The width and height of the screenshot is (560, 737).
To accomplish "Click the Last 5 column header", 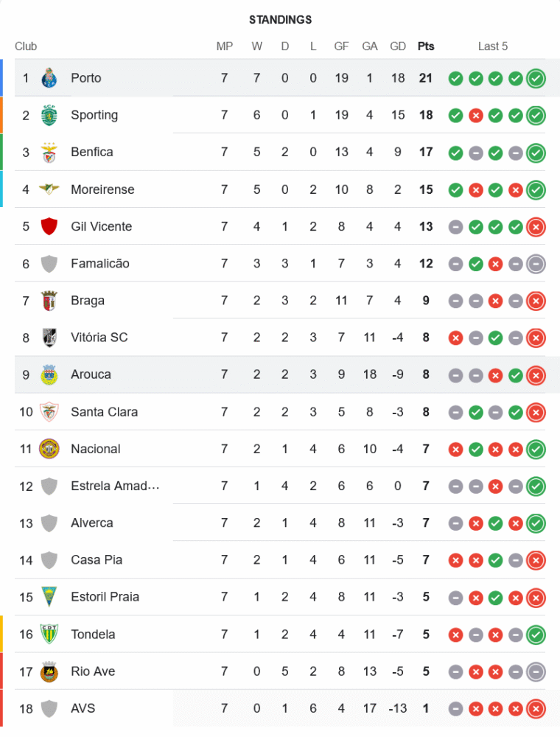I will 493,46.
